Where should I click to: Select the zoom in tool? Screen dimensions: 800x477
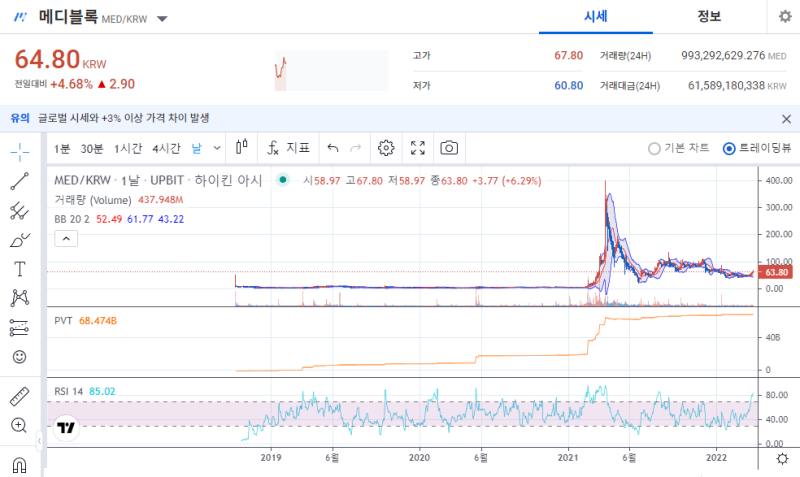point(19,425)
